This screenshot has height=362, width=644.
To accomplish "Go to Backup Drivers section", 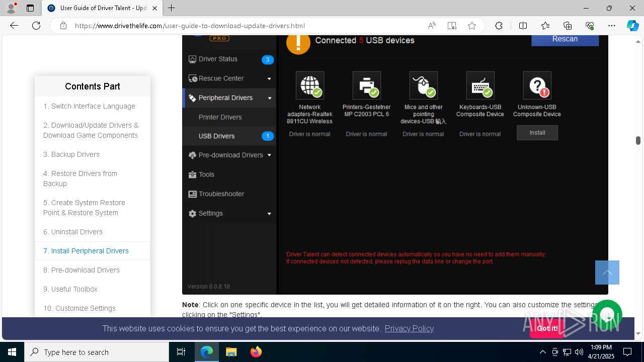I will (71, 154).
